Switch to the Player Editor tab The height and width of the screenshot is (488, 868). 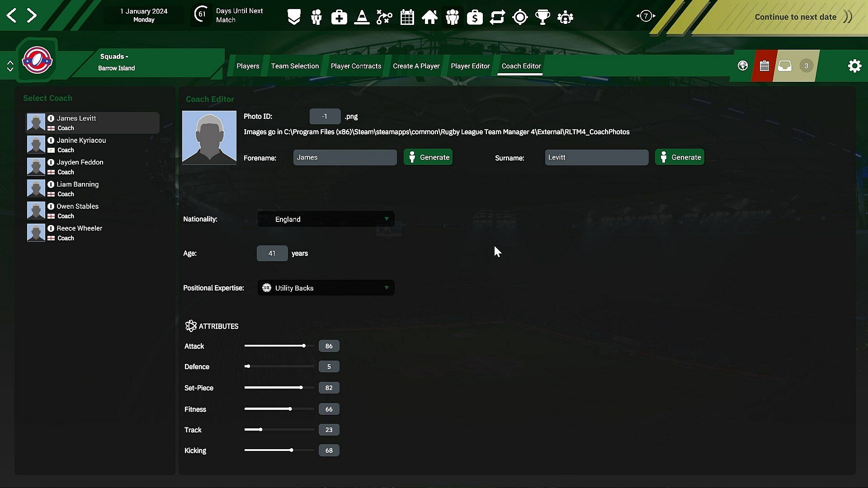pyautogui.click(x=470, y=66)
